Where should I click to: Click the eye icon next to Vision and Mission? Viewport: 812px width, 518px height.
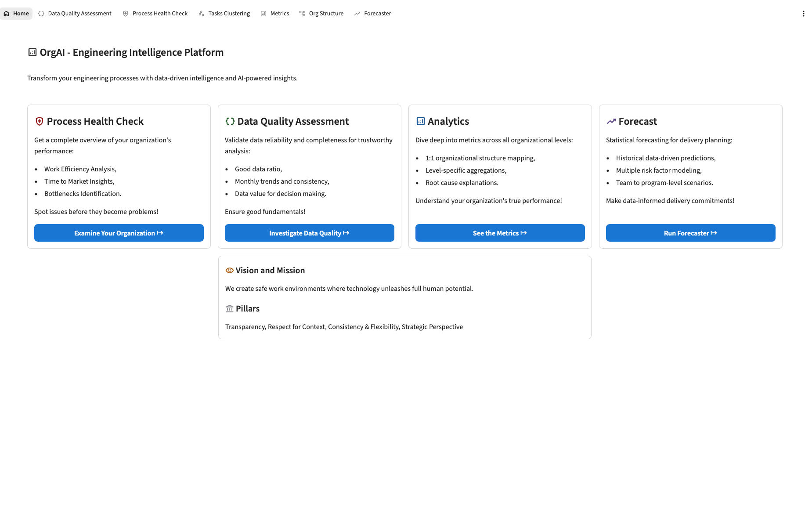(229, 271)
